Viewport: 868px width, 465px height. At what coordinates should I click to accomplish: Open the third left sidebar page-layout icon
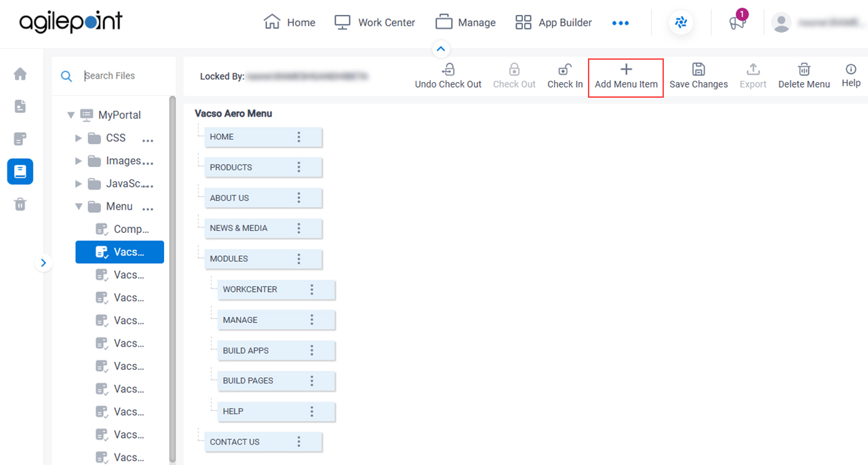click(x=20, y=138)
